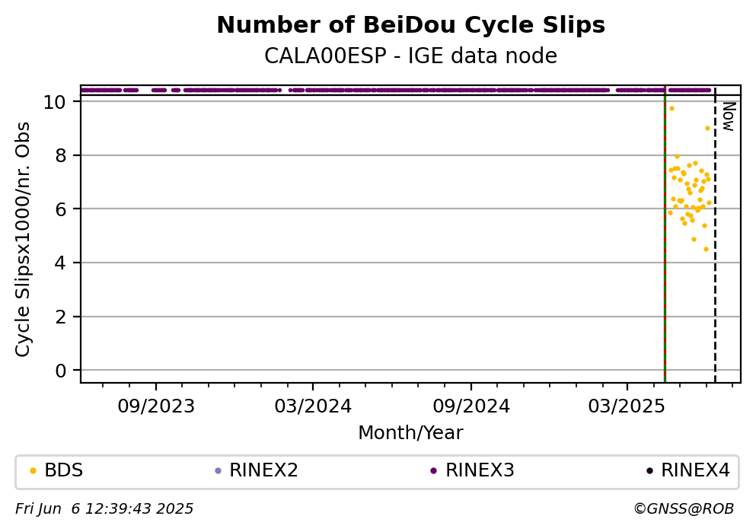Viewport: 756px width, 532px height.
Task: Select the RINEX3 legend label
Action: pyautogui.click(x=480, y=470)
